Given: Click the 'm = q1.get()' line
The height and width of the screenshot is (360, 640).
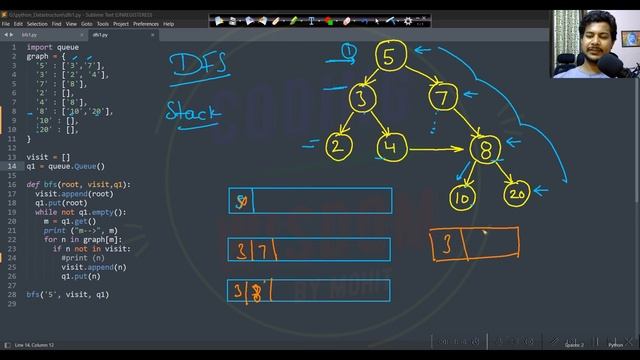Looking at the screenshot, I should (70, 222).
